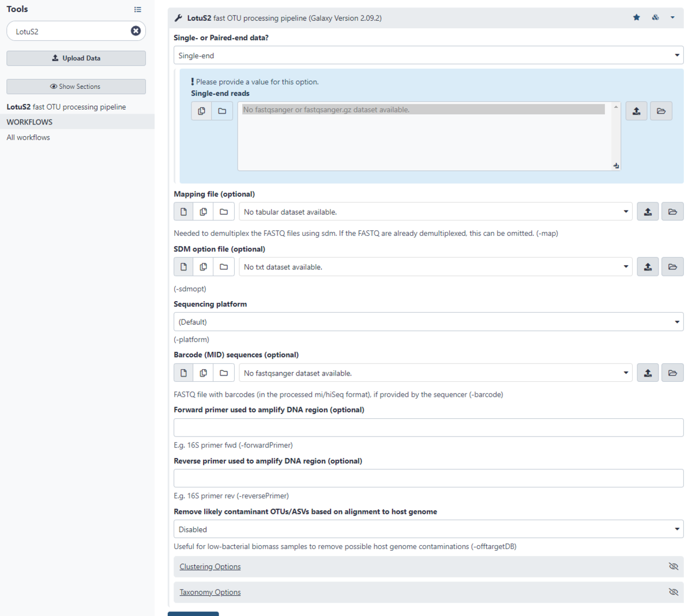
Task: Open LotuS2 fast OTU processing pipeline tool
Action: (x=66, y=107)
